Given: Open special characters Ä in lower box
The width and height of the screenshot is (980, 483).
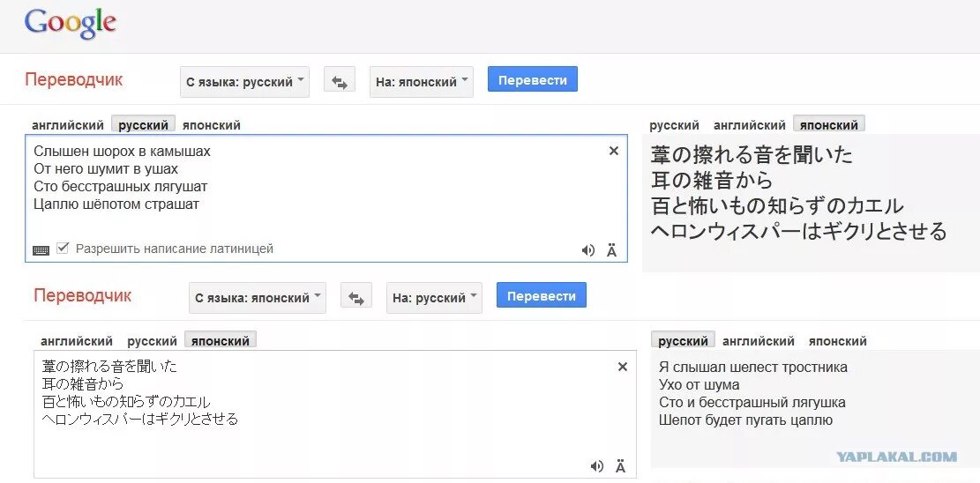Looking at the screenshot, I should pyautogui.click(x=621, y=466).
